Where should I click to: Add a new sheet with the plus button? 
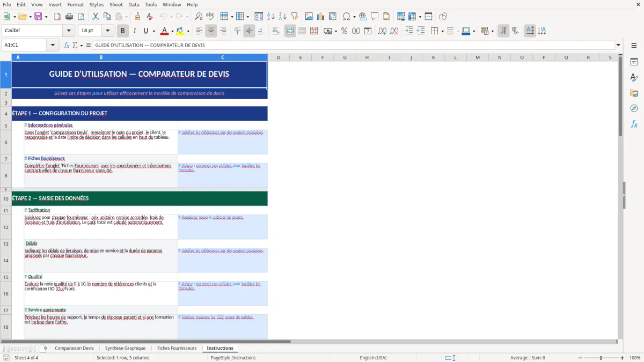coord(45,348)
